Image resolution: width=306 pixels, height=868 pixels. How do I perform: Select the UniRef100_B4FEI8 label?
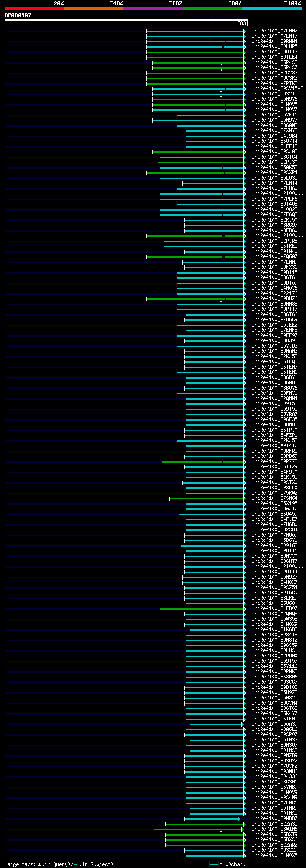[x=274, y=147]
